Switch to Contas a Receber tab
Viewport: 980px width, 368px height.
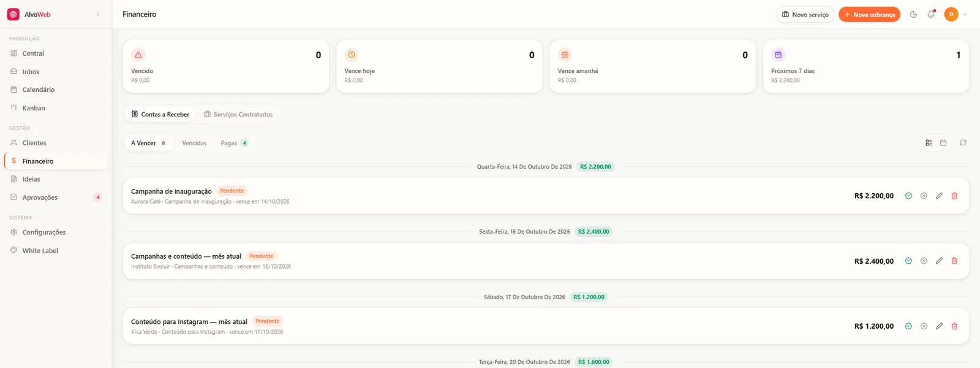[160, 114]
